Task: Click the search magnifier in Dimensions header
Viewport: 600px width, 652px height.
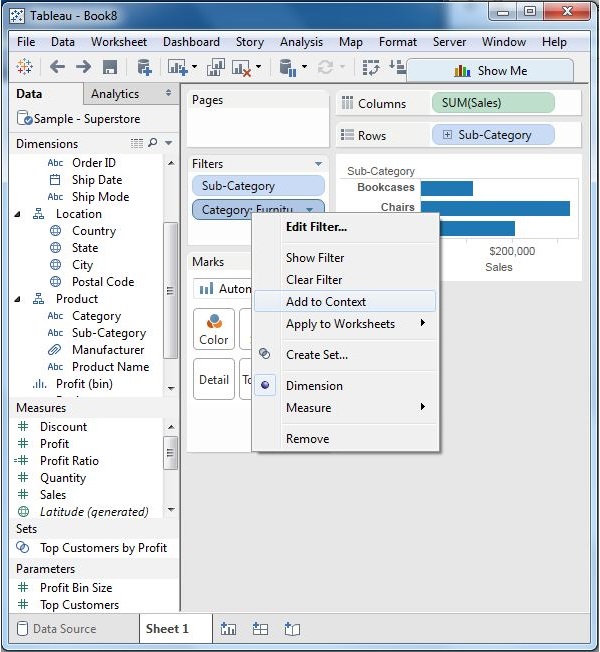Action: [154, 144]
